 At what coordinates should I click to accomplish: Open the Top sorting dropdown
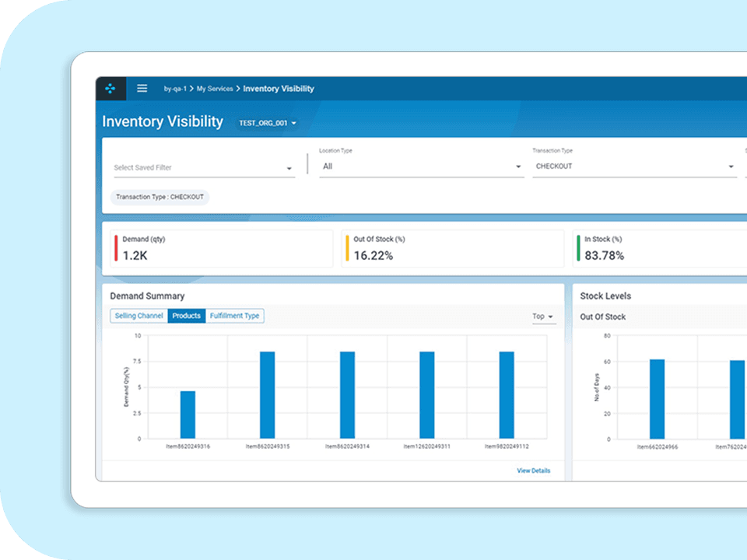(543, 317)
